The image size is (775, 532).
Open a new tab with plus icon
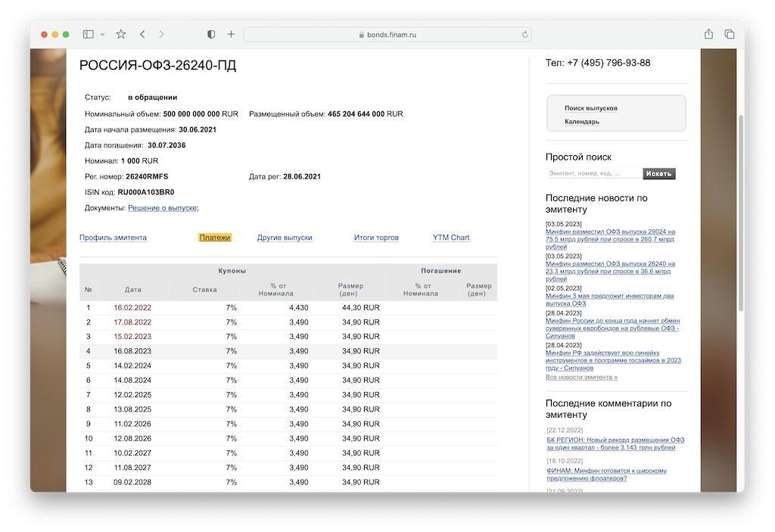231,34
